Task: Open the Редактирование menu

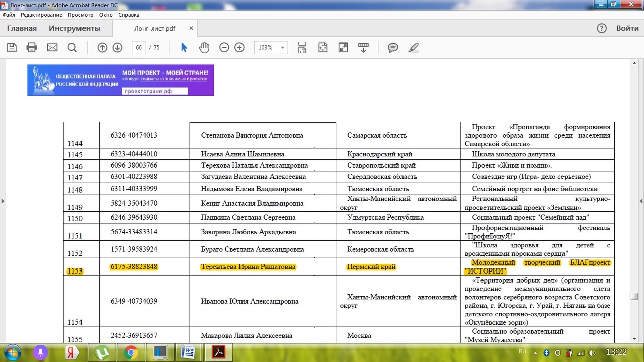Action: coord(41,15)
